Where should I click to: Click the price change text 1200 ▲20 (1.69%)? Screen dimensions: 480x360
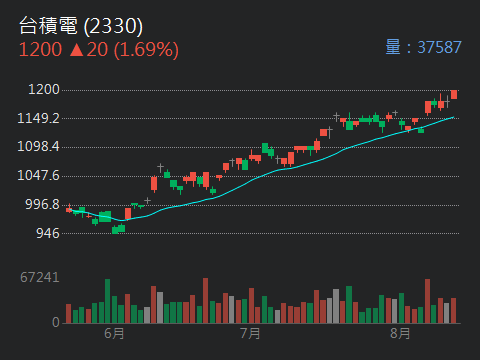coord(99,50)
